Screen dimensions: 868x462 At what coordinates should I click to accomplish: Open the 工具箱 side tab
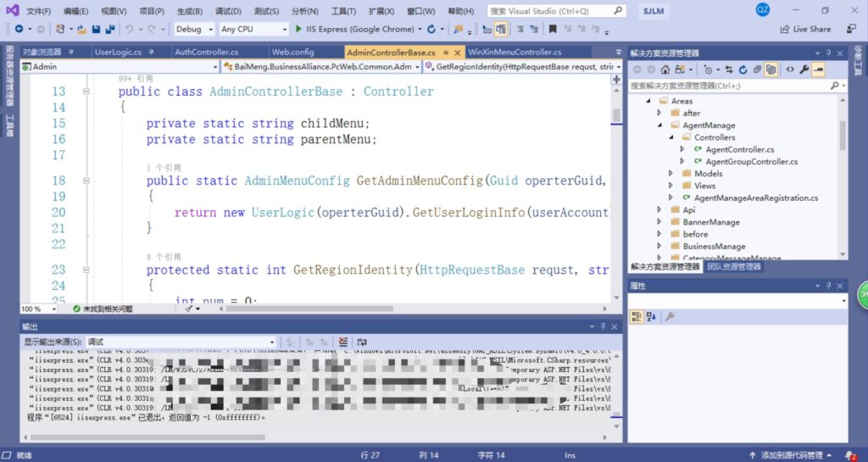(9, 125)
